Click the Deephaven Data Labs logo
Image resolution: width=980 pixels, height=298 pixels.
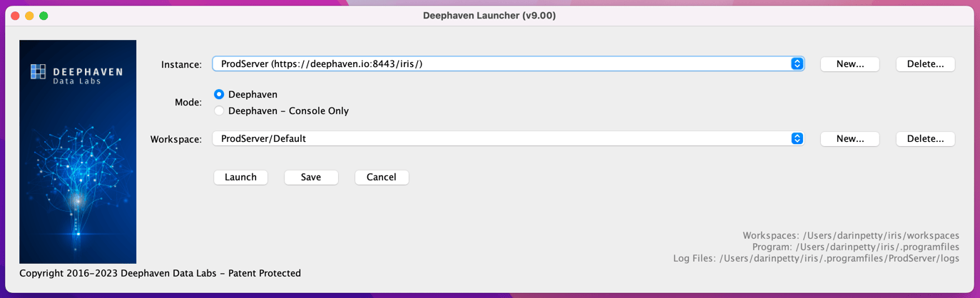(x=76, y=73)
